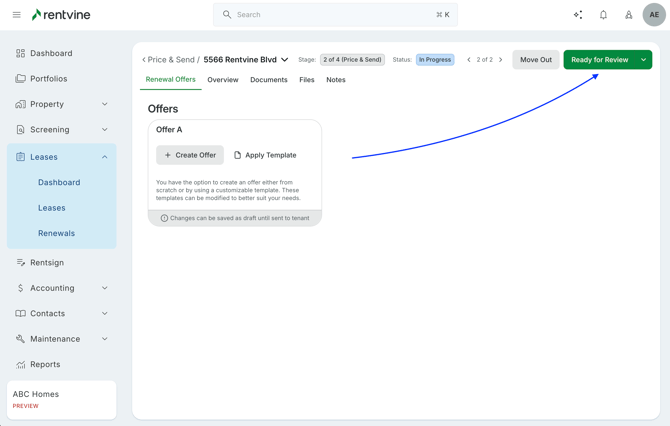Switch to the Notes tab
This screenshot has height=426, width=670.
click(335, 80)
